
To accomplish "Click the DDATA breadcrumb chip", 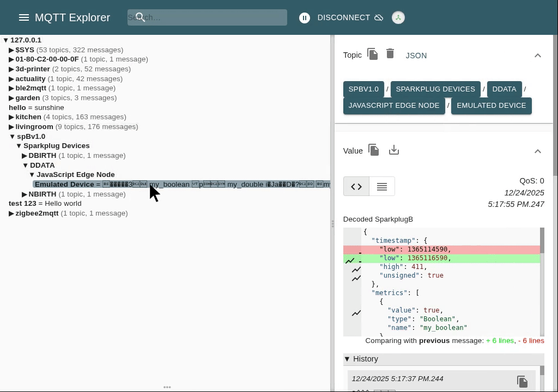I will tap(504, 89).
